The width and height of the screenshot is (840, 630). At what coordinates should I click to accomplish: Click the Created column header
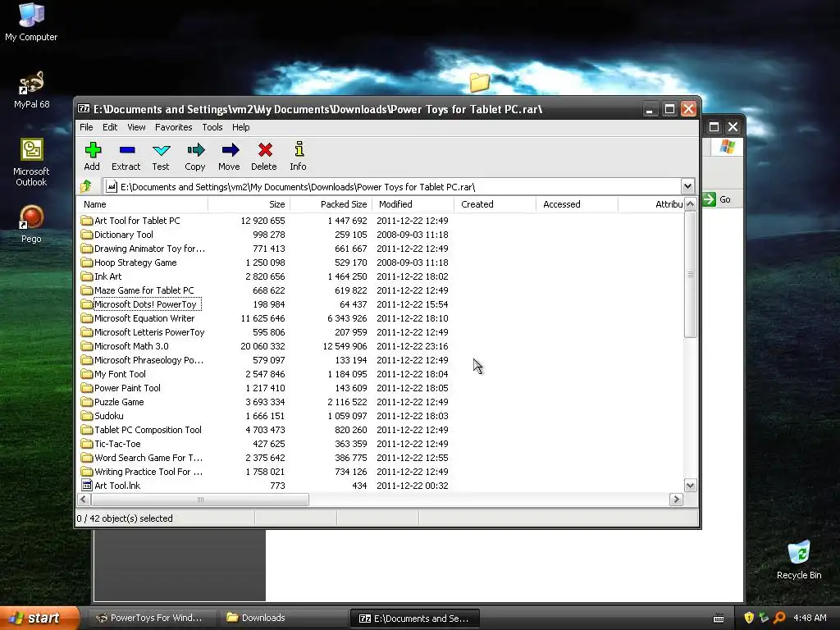tap(495, 204)
